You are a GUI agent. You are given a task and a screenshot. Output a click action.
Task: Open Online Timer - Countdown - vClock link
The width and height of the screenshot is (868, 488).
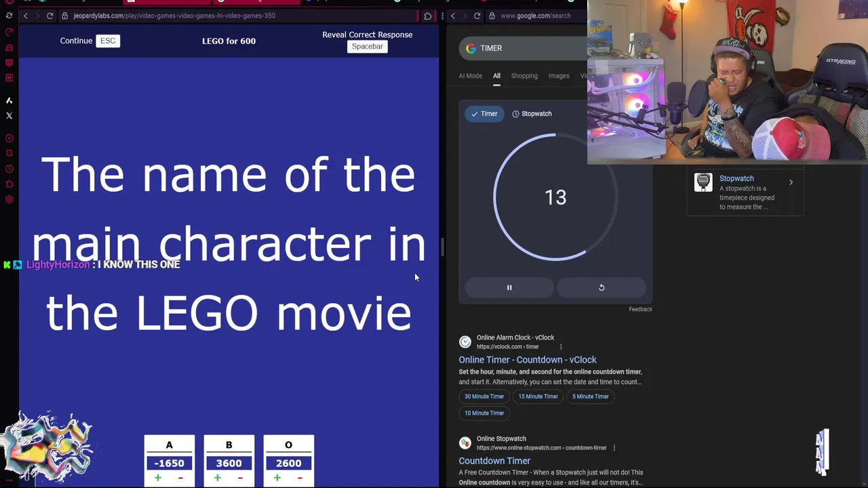[528, 360]
